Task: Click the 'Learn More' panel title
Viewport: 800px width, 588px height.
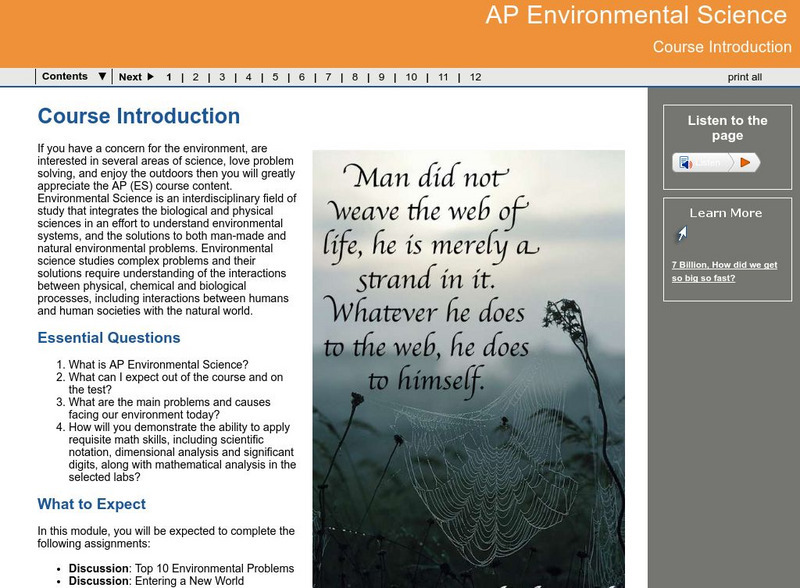Action: (x=726, y=213)
